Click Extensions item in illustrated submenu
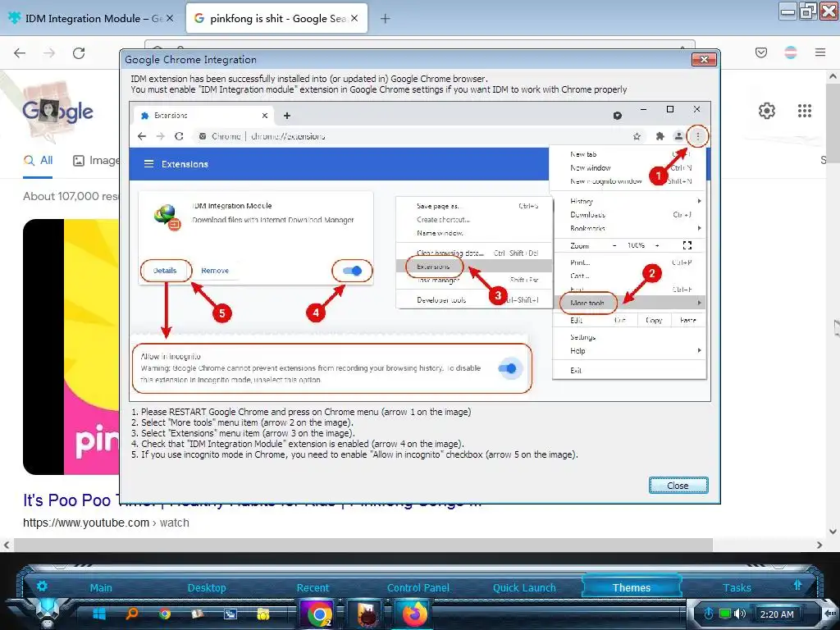Image resolution: width=840 pixels, height=630 pixels. [433, 267]
